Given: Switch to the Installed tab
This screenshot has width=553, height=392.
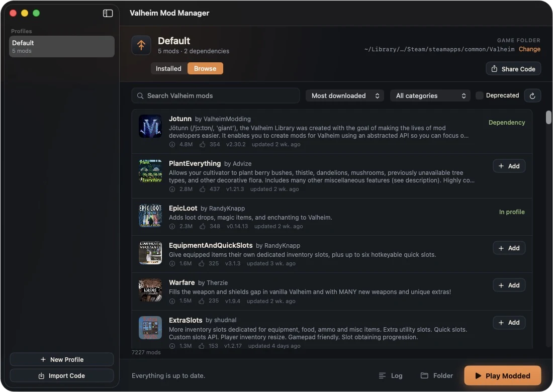Looking at the screenshot, I should click(x=168, y=68).
